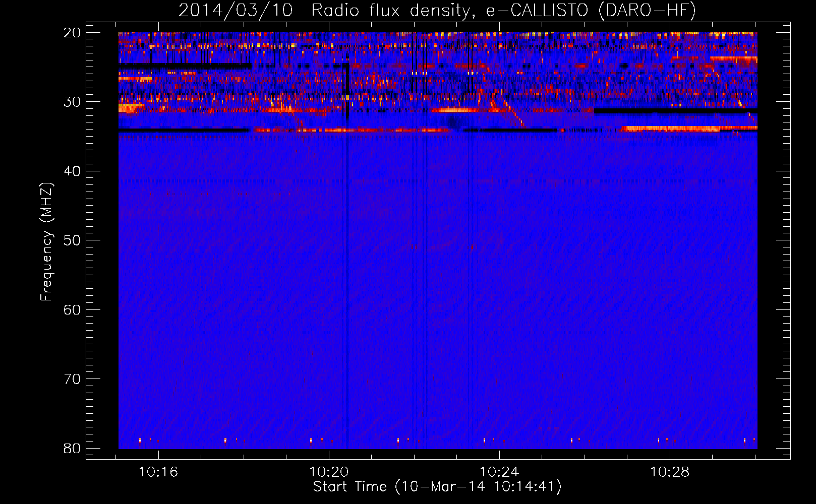Select the 30 MHz frequency tick label
The width and height of the screenshot is (816, 504).
tap(72, 102)
